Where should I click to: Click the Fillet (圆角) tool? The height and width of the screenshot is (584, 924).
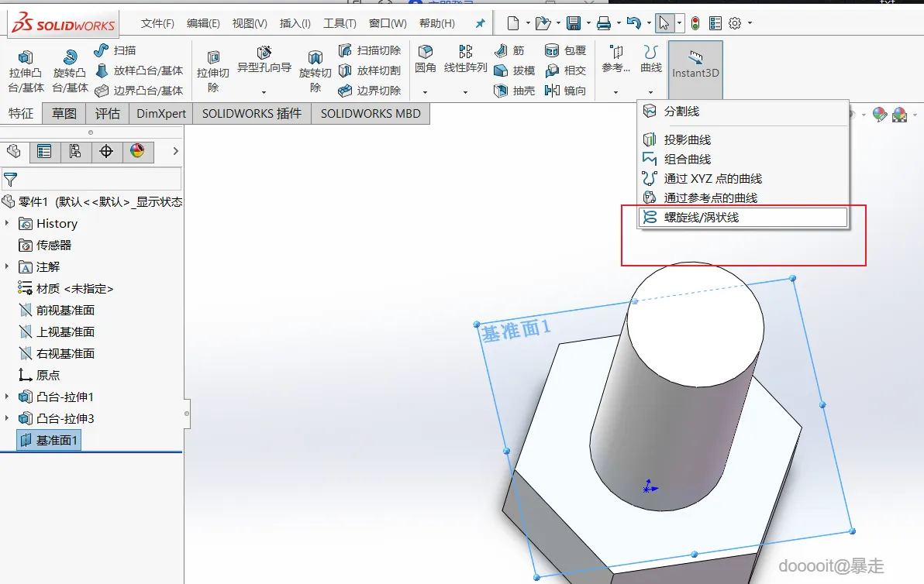coord(425,60)
